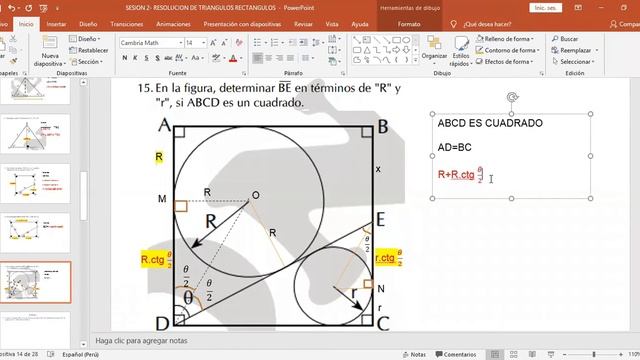Open the Inicio ribbon tab
The image size is (640, 360).
coord(26,24)
